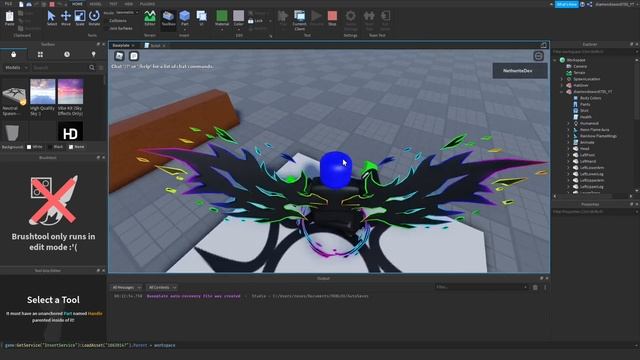Toggle the Toolbox ribbon button

(168, 18)
